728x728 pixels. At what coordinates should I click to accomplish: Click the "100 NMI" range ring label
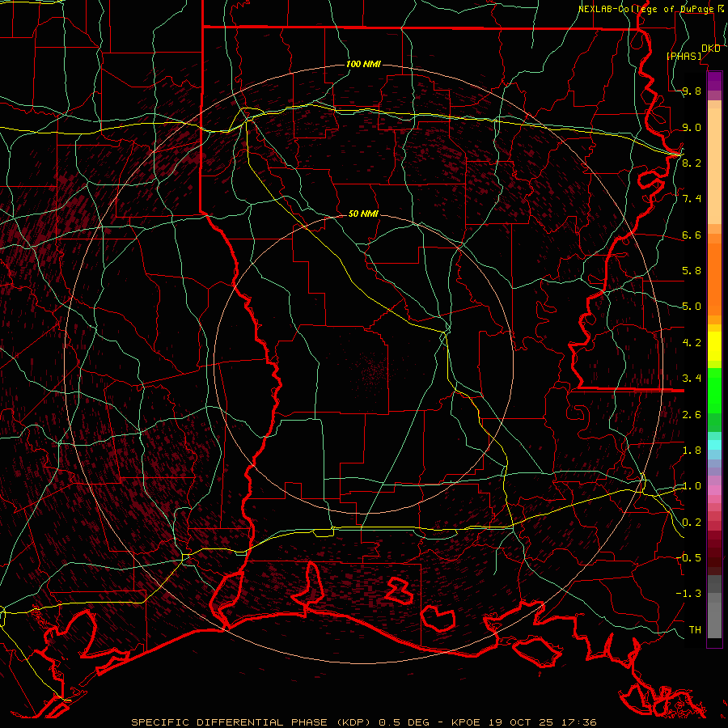coord(363,64)
